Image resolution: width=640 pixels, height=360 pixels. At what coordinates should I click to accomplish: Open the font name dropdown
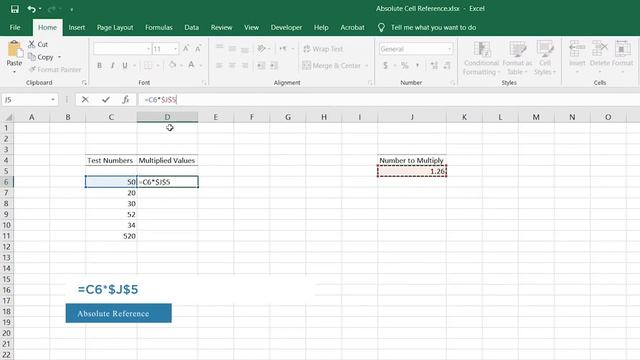[x=148, y=49]
